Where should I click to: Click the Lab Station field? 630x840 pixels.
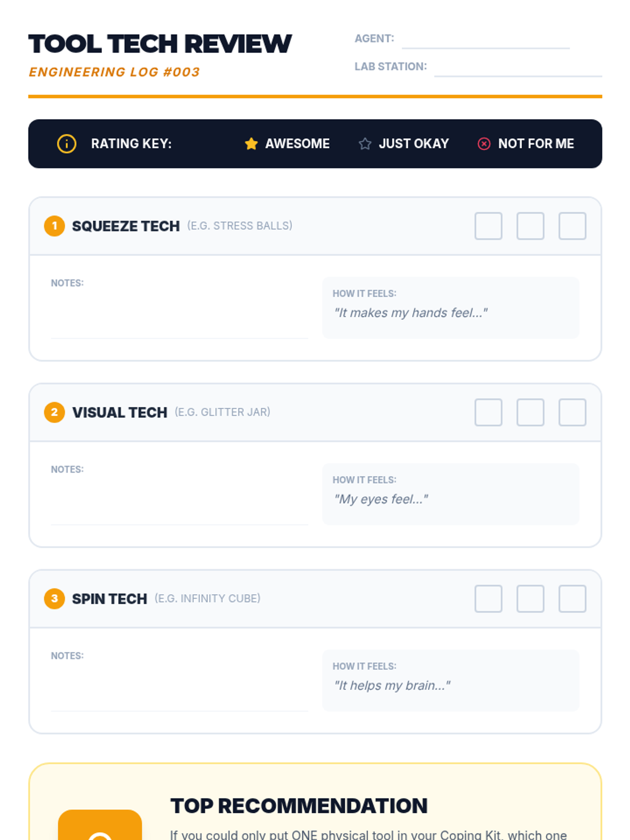(x=518, y=67)
